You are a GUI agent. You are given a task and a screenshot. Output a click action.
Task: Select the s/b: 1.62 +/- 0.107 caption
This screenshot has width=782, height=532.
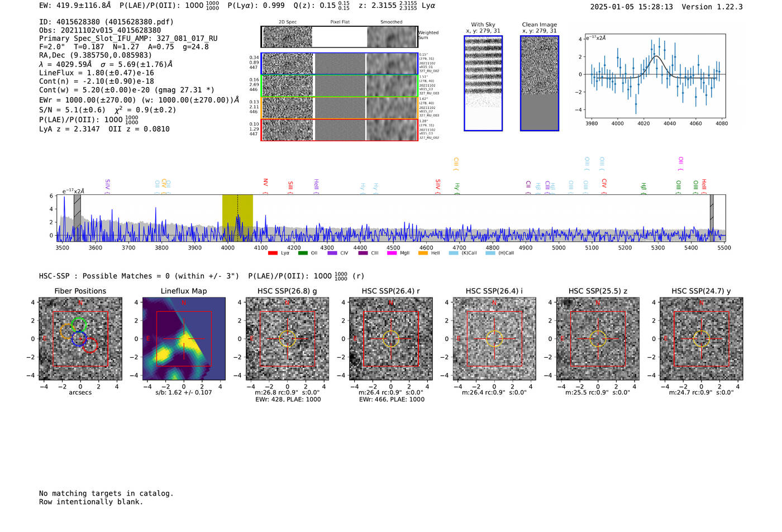point(184,392)
